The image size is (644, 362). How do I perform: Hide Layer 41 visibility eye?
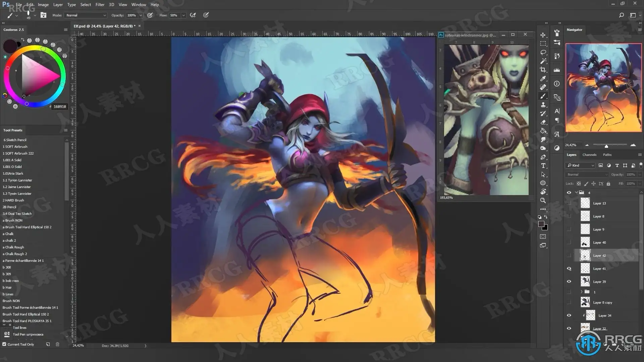(x=569, y=268)
